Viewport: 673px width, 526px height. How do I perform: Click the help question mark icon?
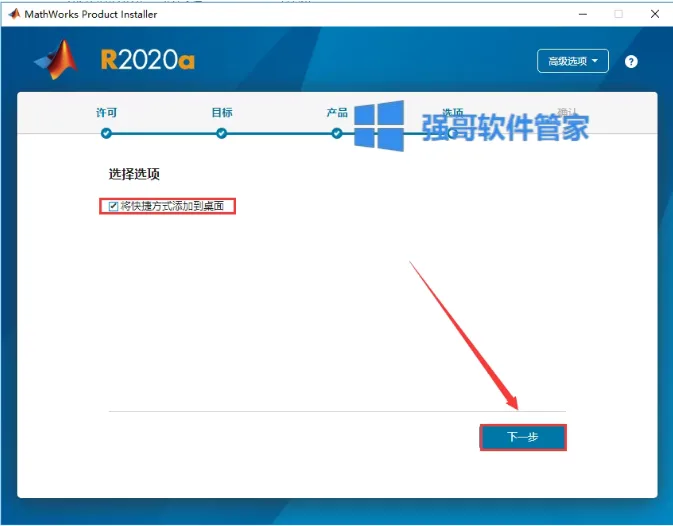[x=631, y=62]
